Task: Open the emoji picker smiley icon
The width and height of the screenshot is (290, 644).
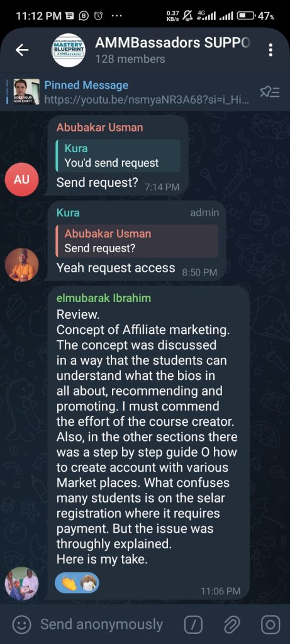Action: click(22, 625)
